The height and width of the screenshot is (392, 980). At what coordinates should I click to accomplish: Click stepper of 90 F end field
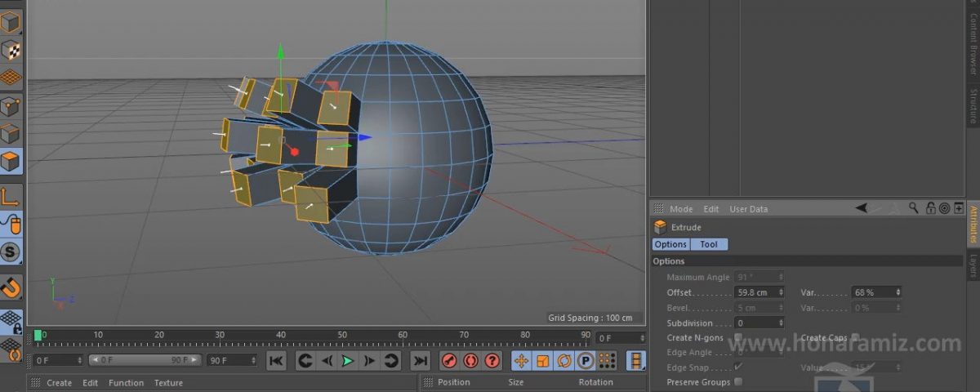[x=253, y=360]
